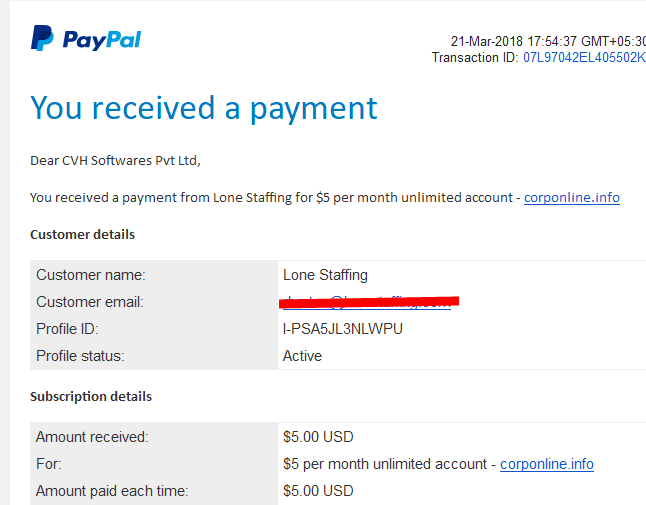Select the Profile ID value I-PSA5JL3NLWPU
This screenshot has height=505, width=646.
coord(343,329)
